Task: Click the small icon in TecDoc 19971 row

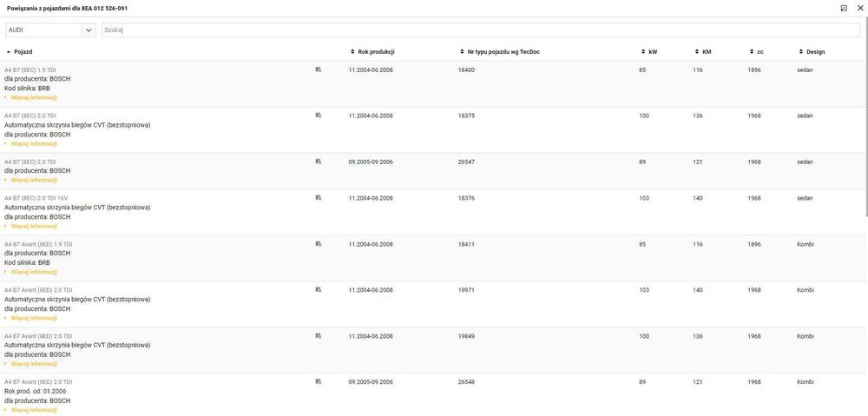Action: [x=319, y=289]
